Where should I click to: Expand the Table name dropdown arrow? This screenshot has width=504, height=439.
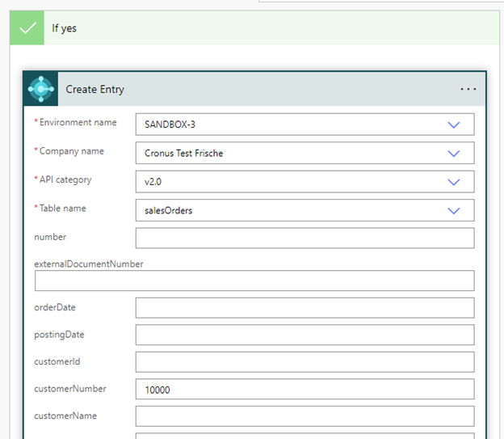click(453, 210)
